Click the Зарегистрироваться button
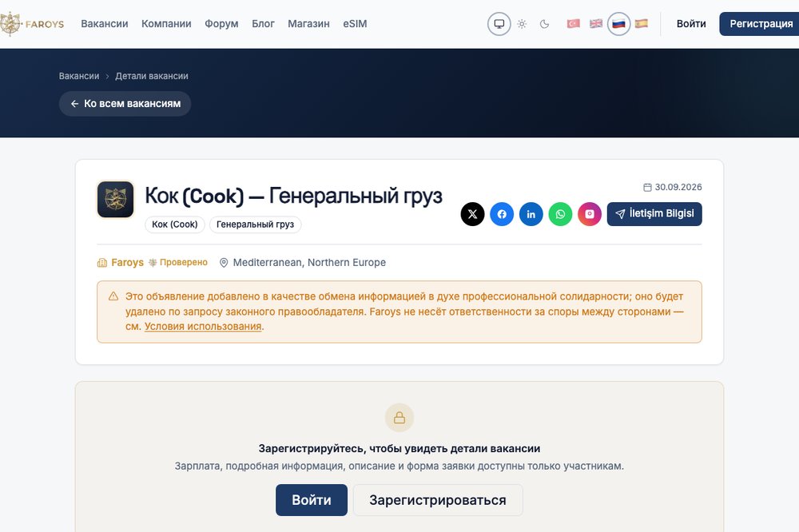The height and width of the screenshot is (532, 799). click(438, 500)
